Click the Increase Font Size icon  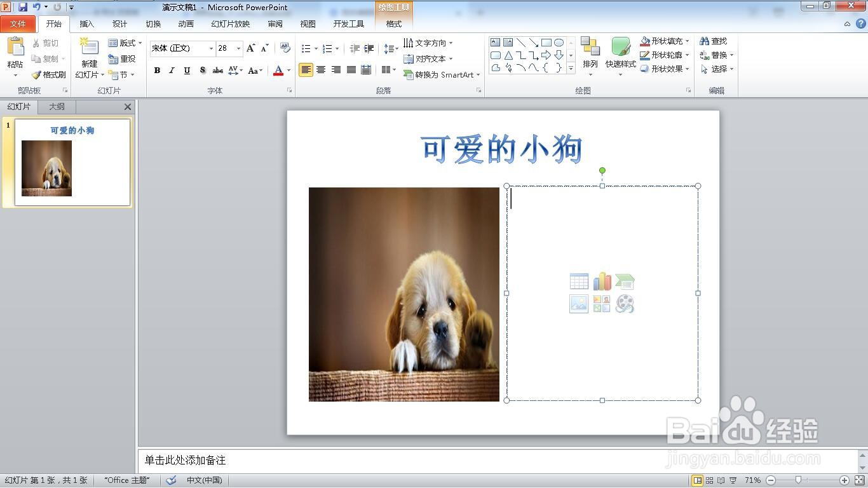[250, 48]
